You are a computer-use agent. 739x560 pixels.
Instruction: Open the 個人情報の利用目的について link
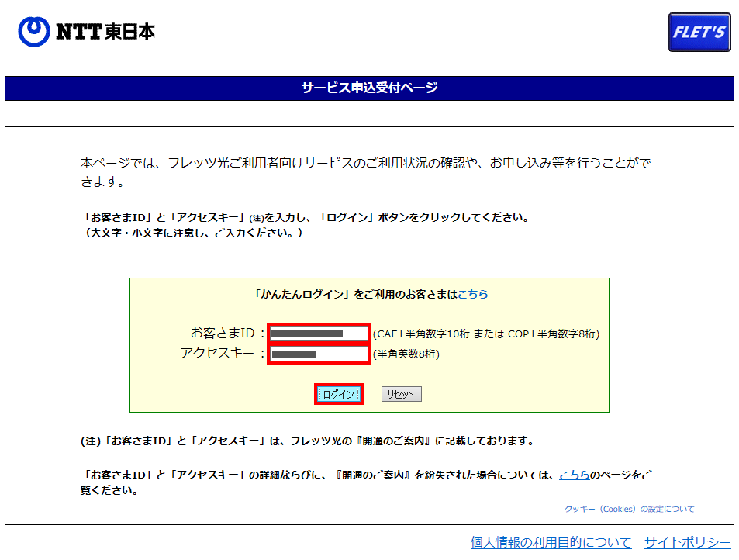(x=551, y=542)
